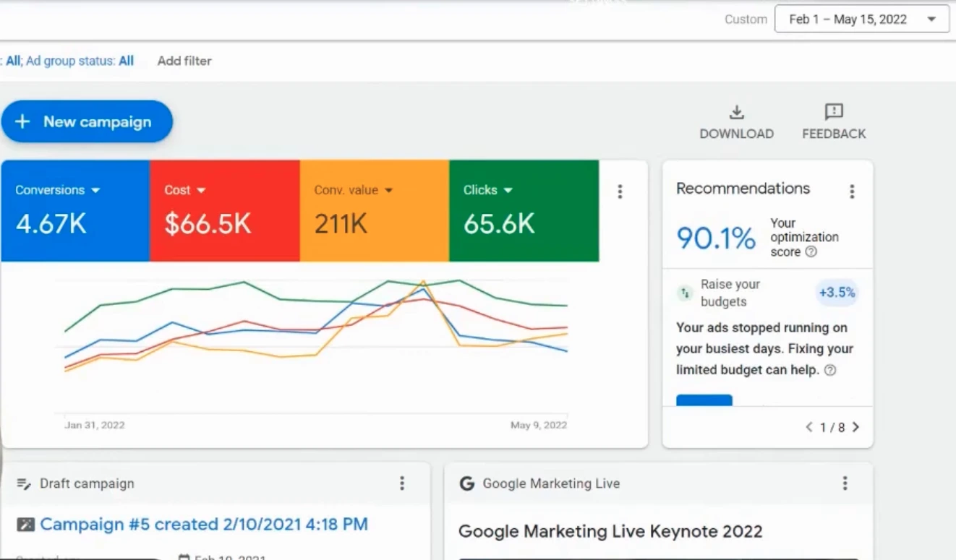This screenshot has width=956, height=560.
Task: Open the Feb 1 – May 15, 2022 date range dropdown
Action: pyautogui.click(x=861, y=20)
